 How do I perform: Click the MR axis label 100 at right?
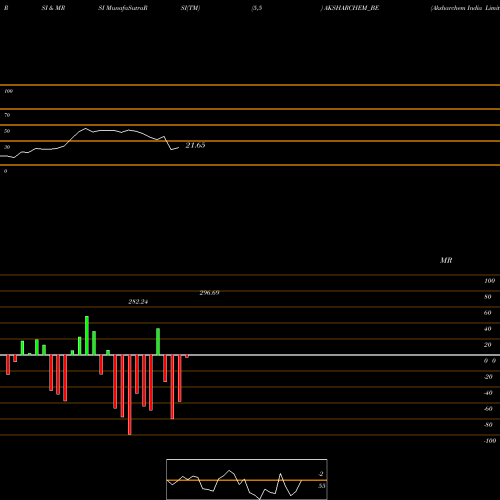click(489, 281)
